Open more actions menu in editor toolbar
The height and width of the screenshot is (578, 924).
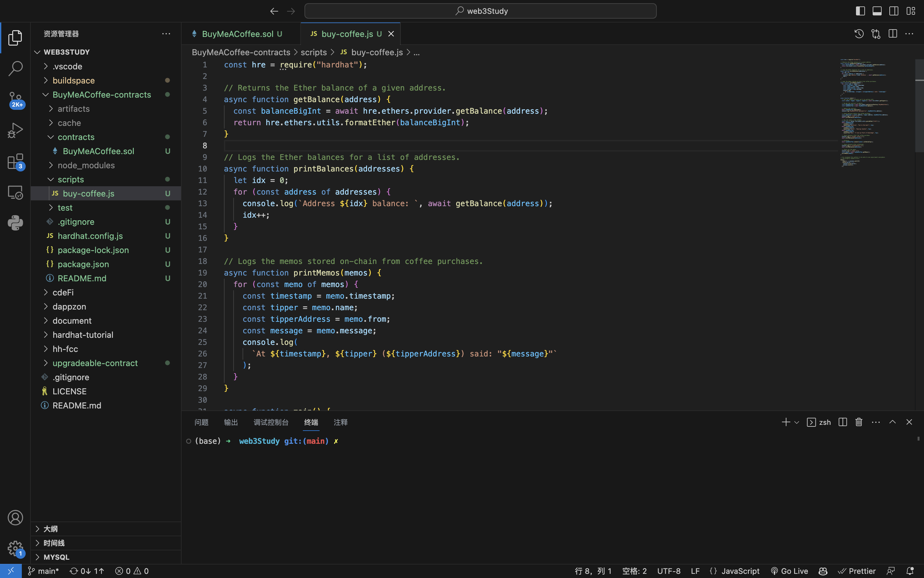coord(910,34)
